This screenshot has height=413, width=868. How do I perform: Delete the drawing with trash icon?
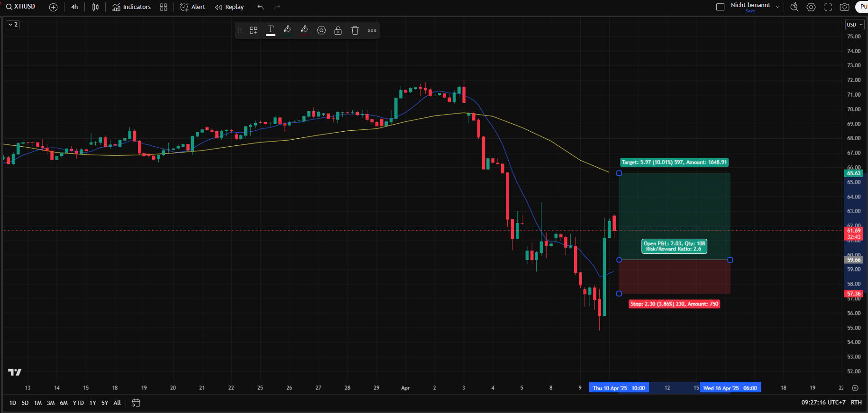click(x=355, y=30)
